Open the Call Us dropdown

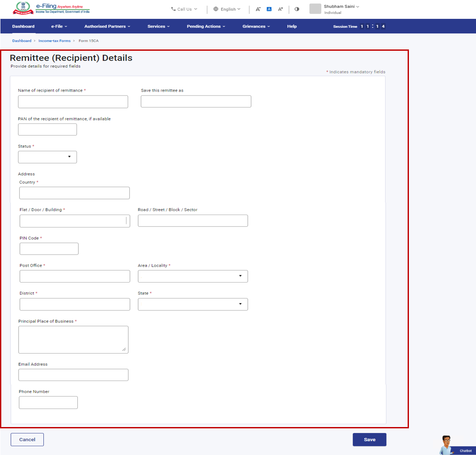(184, 9)
